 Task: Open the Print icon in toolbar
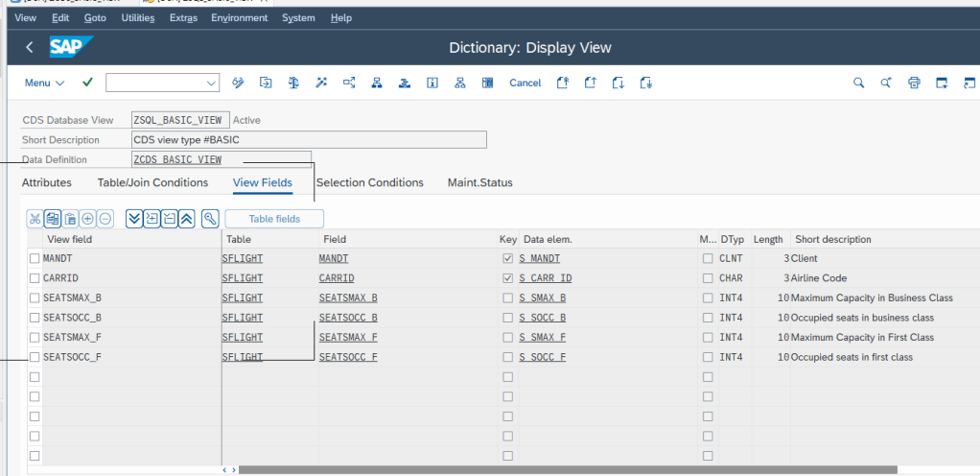click(914, 83)
